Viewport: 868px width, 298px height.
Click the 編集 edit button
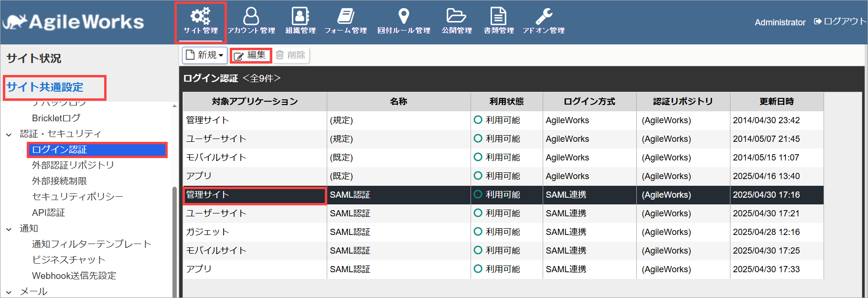[x=250, y=55]
